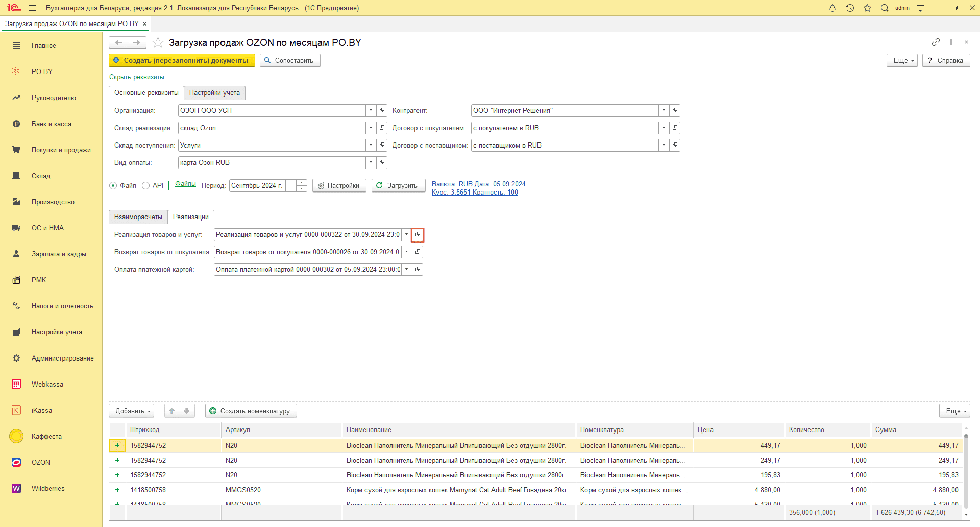
Task: Open the form's three-dot menu
Action: pyautogui.click(x=951, y=42)
